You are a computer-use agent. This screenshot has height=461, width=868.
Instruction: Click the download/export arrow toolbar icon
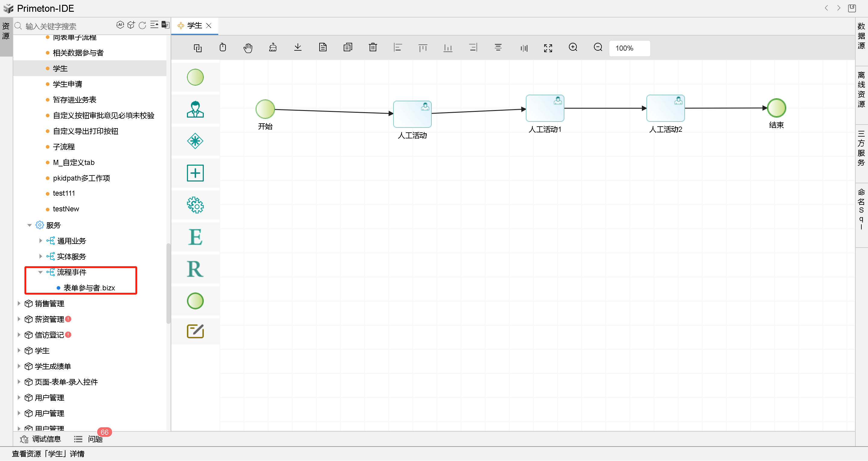click(x=298, y=48)
